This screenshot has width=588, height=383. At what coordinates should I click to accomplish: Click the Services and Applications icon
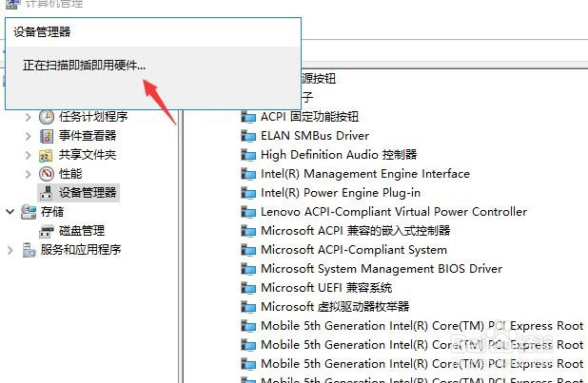(29, 250)
